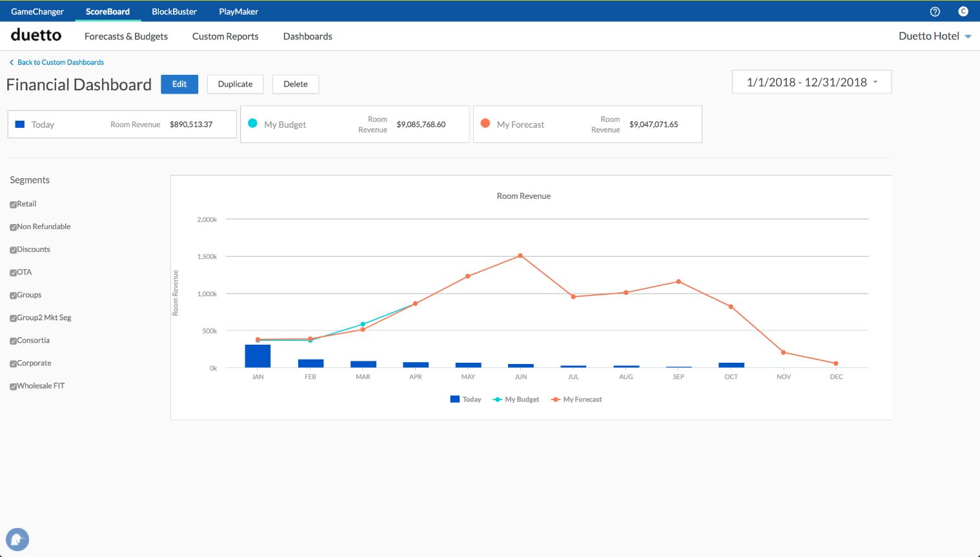980x557 pixels.
Task: Switch to the GameChanger tab
Action: click(x=37, y=12)
